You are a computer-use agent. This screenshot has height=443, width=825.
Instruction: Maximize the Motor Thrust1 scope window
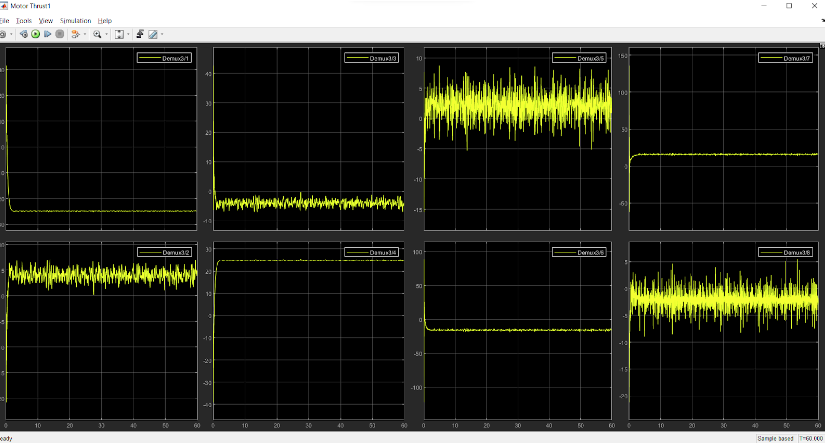tap(788, 6)
